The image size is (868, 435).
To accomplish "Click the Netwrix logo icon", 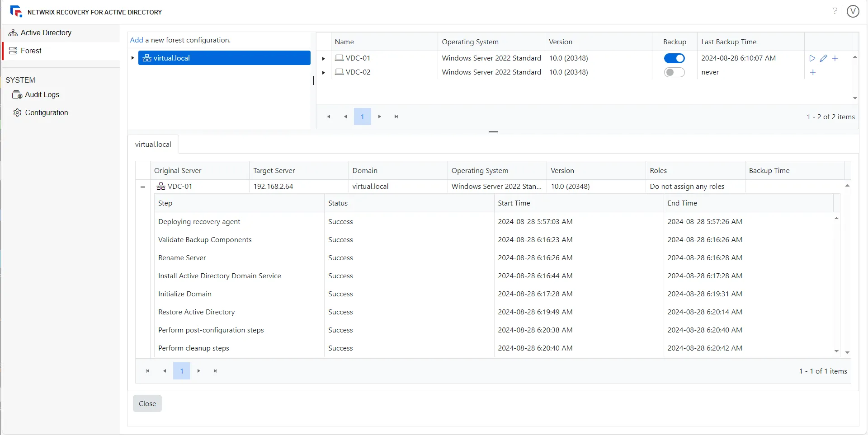I will (16, 12).
